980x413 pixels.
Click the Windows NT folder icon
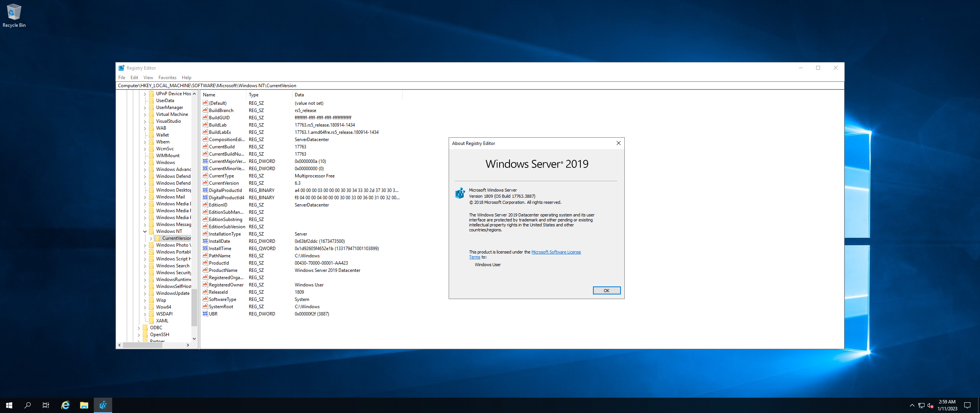(151, 231)
